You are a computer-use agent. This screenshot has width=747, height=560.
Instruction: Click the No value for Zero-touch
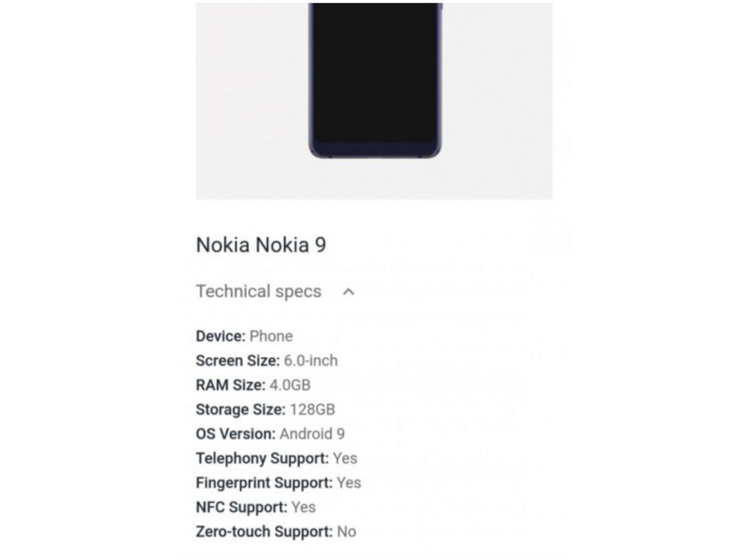(x=346, y=532)
